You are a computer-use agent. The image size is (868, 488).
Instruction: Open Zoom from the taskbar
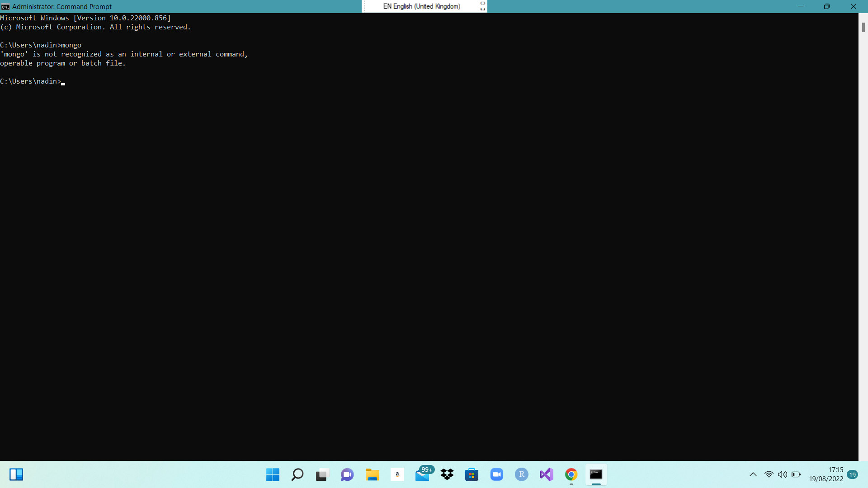click(x=497, y=474)
